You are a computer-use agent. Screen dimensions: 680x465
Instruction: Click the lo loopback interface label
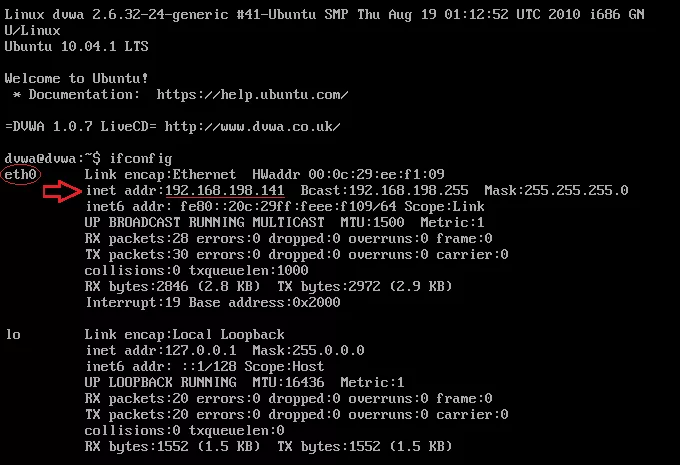(13, 334)
